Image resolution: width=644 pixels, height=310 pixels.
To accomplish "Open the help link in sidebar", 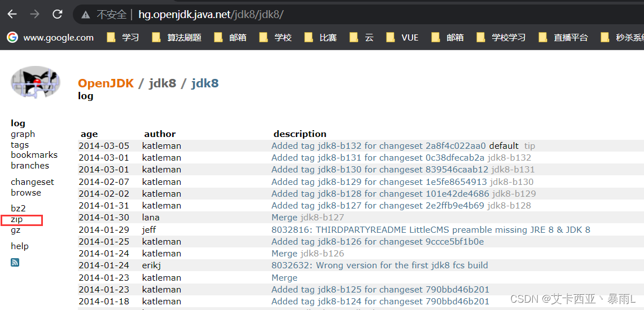I will click(20, 246).
